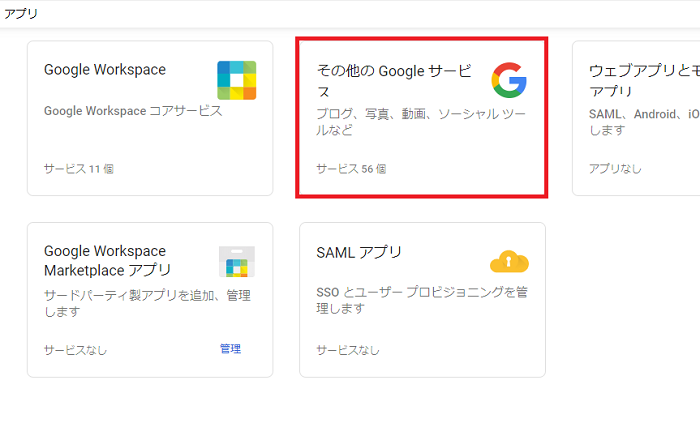Click "アプリなし" status text
Screen dimensions: 700x423
tap(615, 169)
